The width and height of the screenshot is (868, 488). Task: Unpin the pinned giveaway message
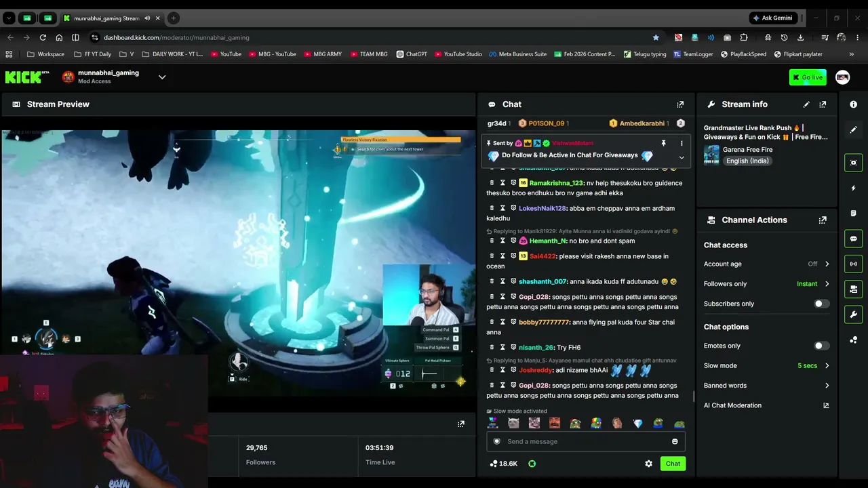click(x=664, y=143)
